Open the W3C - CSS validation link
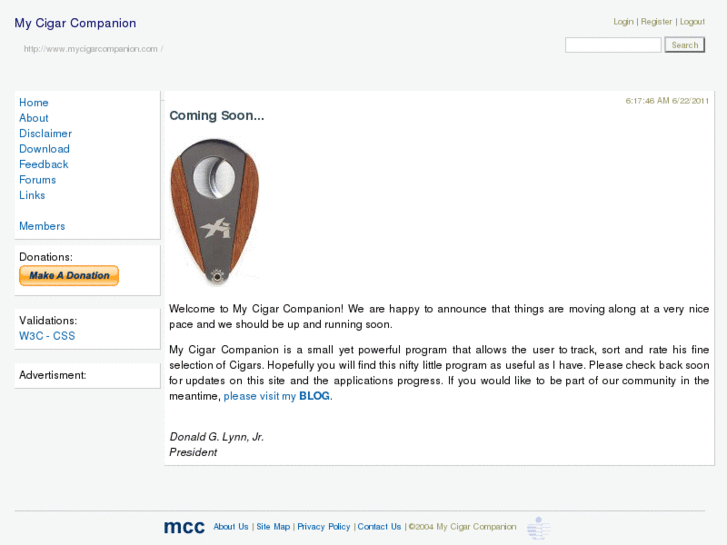Viewport: 727px width, 545px height. (x=47, y=336)
